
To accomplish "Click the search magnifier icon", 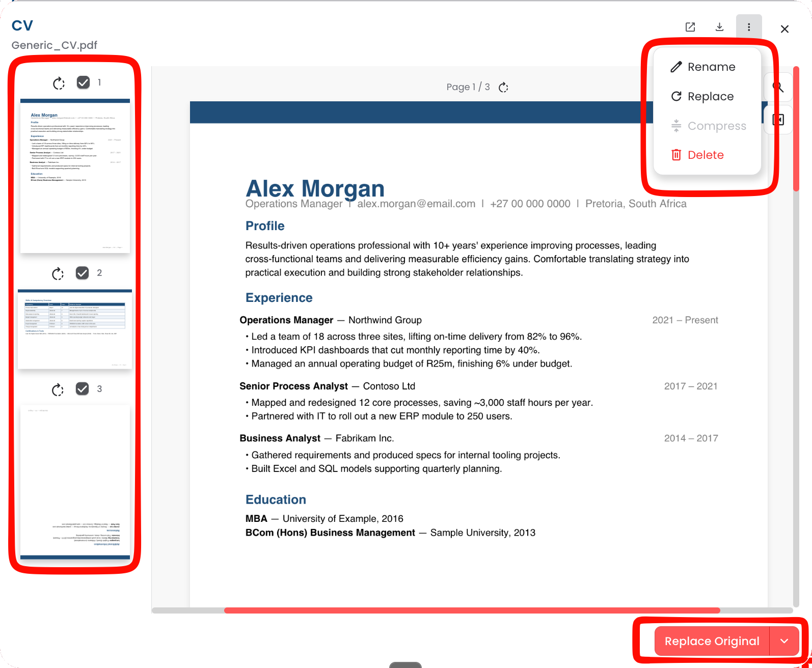I will pyautogui.click(x=778, y=87).
